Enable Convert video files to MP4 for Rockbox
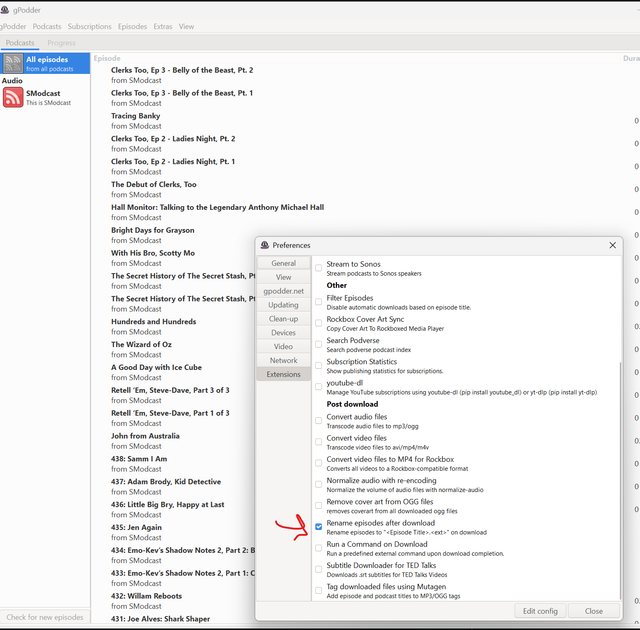The width and height of the screenshot is (640, 630). click(318, 463)
